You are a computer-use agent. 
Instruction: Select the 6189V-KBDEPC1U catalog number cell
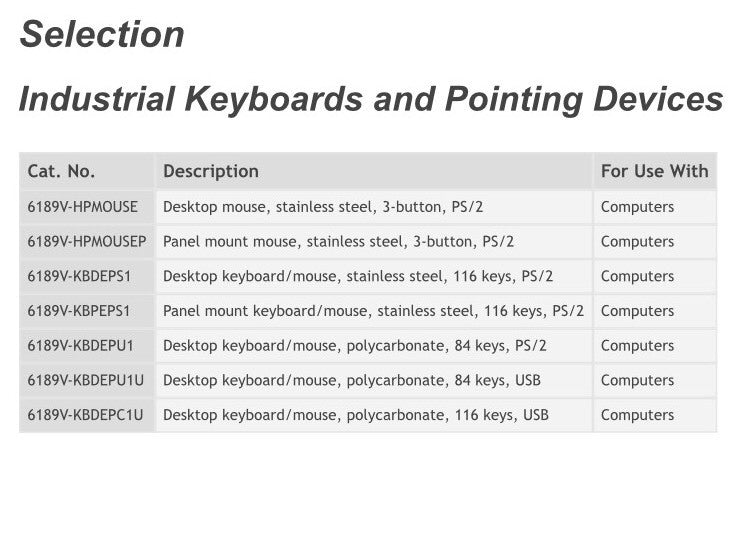click(x=85, y=414)
